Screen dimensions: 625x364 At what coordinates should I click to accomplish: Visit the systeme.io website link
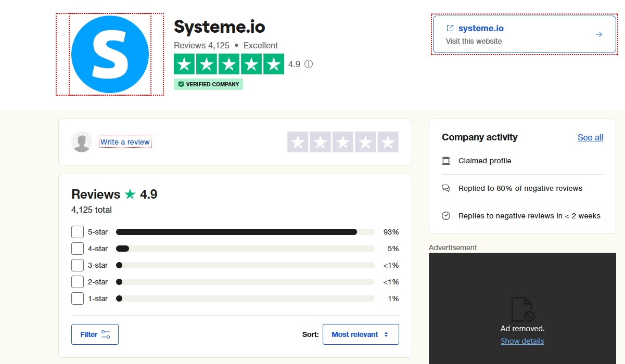click(480, 29)
